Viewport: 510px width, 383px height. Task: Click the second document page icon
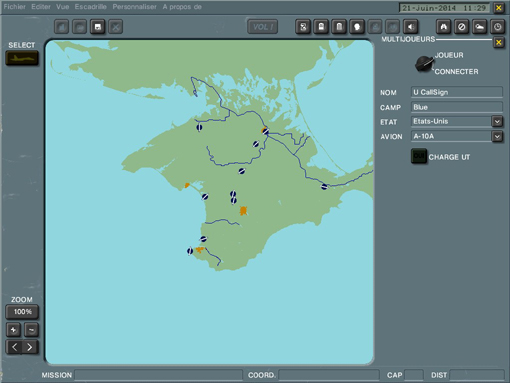click(x=339, y=27)
